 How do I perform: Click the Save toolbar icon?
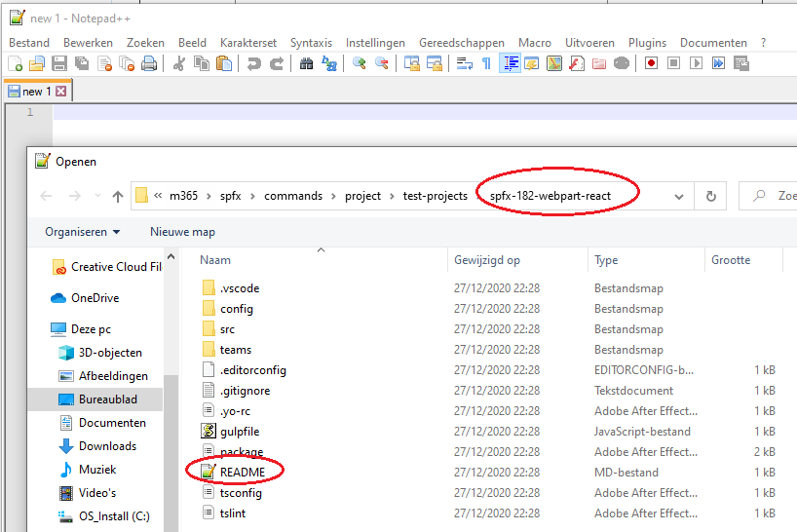[x=59, y=63]
